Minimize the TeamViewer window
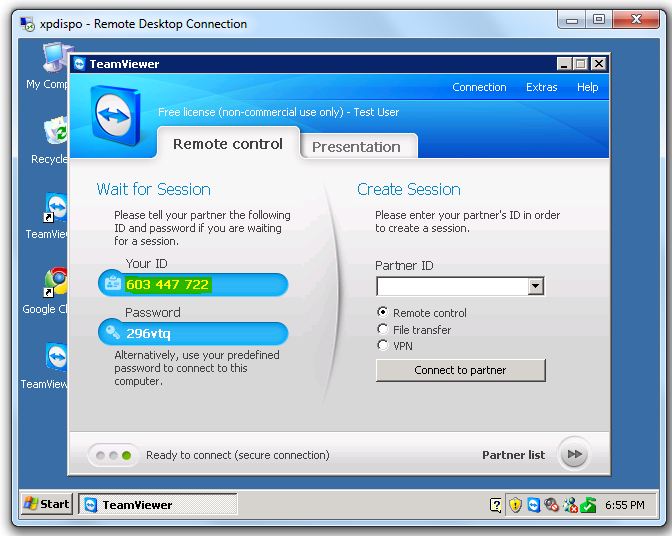The image size is (672, 536). pos(564,64)
